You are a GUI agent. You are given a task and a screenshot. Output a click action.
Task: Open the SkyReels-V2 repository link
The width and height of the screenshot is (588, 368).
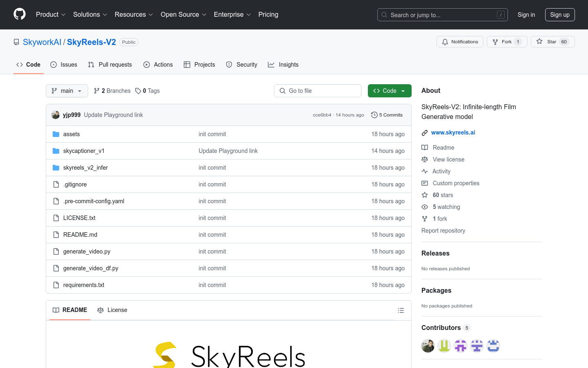coord(91,42)
